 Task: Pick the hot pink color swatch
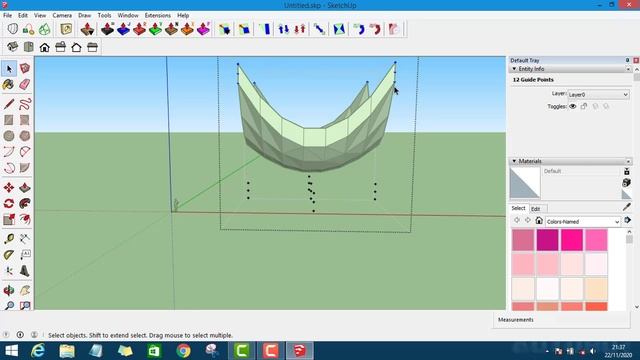click(x=571, y=240)
